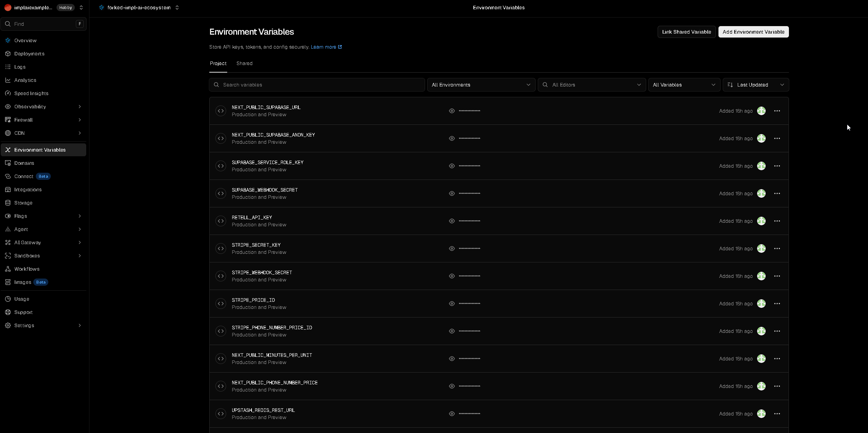Click the Speed Insights gauge icon
The width and height of the screenshot is (868, 433).
click(x=8, y=93)
